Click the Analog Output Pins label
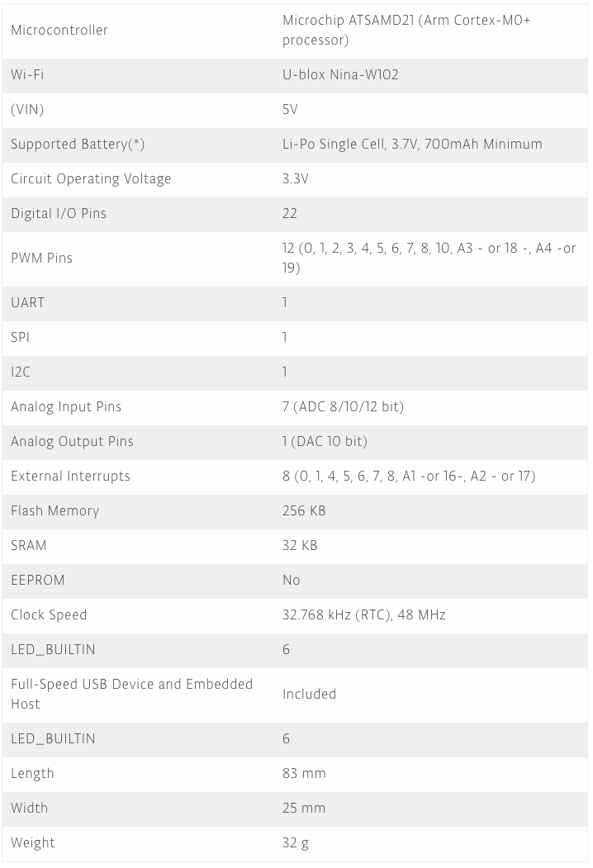 click(72, 442)
